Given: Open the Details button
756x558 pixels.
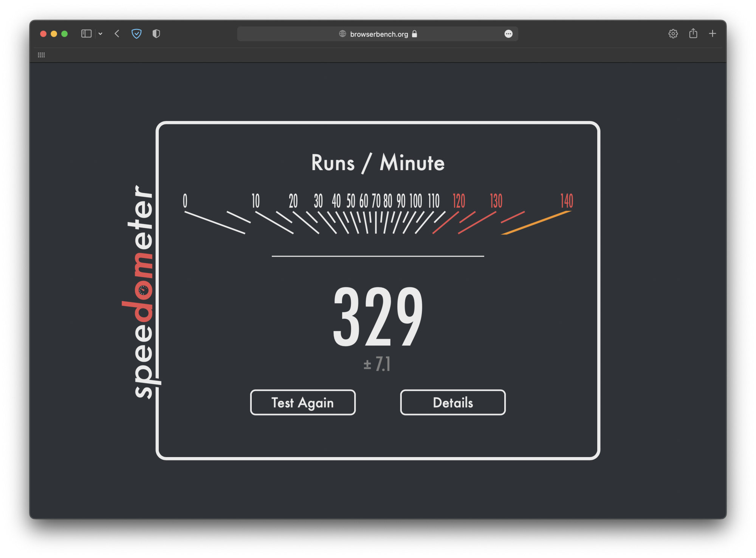Looking at the screenshot, I should tap(453, 403).
